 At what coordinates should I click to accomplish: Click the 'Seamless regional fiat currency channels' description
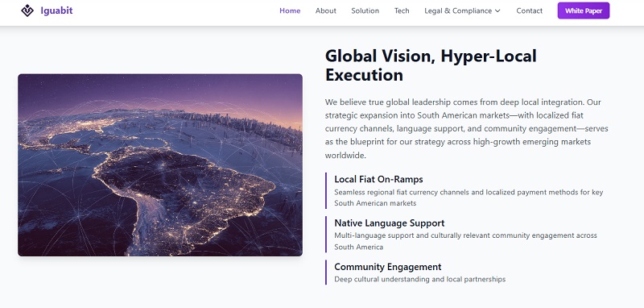(x=469, y=198)
